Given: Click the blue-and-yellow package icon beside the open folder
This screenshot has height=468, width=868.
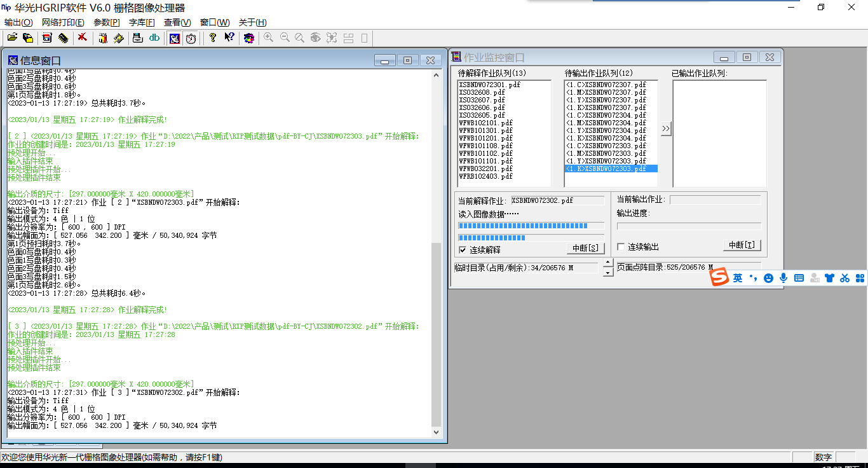Looking at the screenshot, I should pyautogui.click(x=28, y=38).
